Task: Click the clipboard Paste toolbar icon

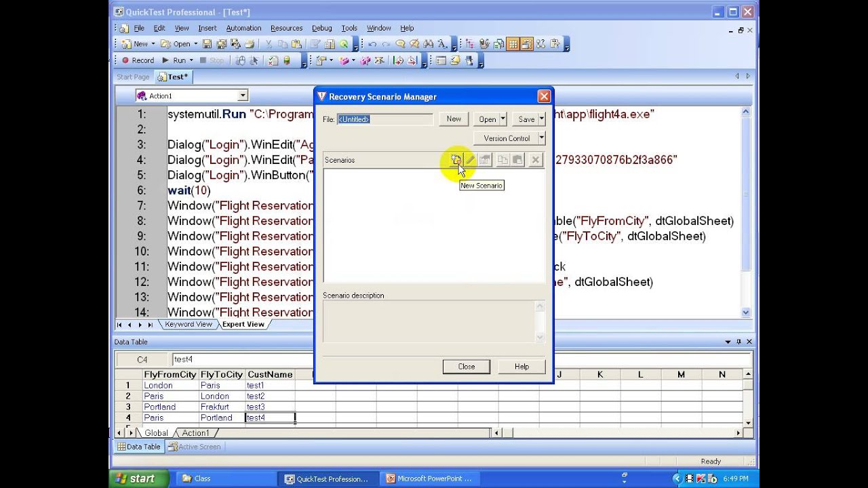Action: click(x=296, y=44)
